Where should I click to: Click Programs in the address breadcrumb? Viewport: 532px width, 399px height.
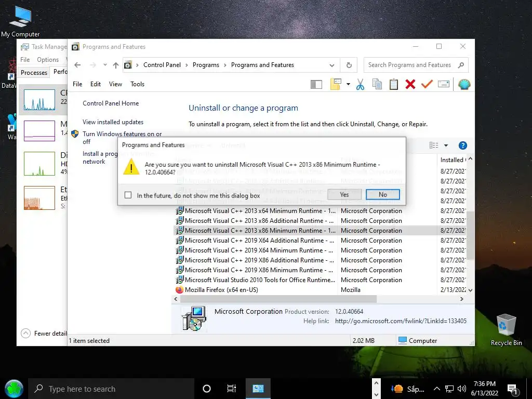tap(206, 65)
